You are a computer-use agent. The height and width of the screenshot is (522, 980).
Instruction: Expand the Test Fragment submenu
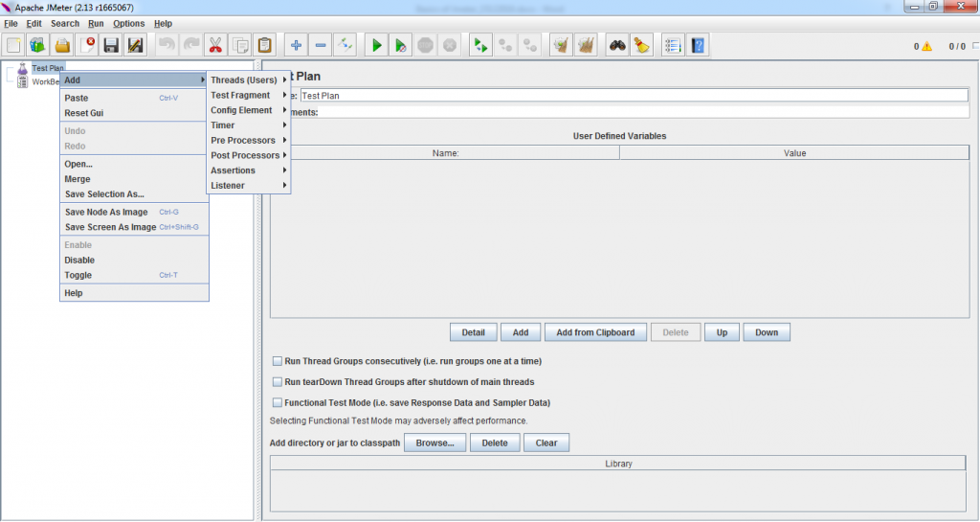point(249,95)
